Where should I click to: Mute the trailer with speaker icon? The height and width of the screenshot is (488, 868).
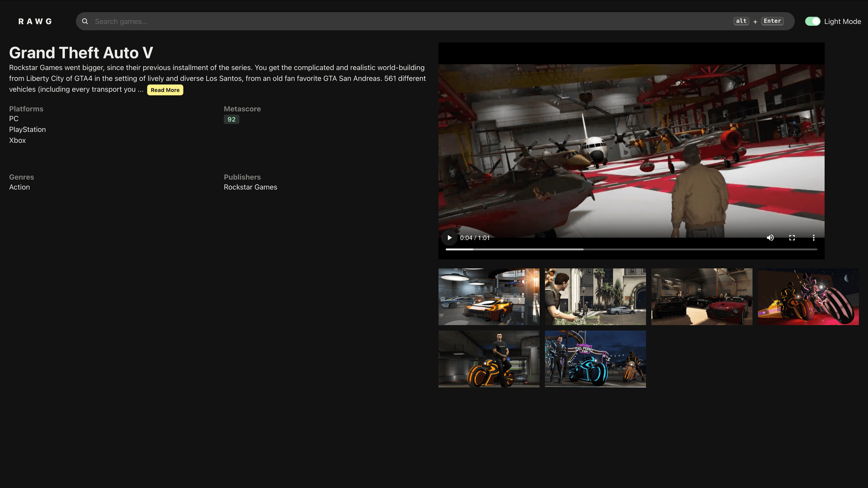coord(770,238)
